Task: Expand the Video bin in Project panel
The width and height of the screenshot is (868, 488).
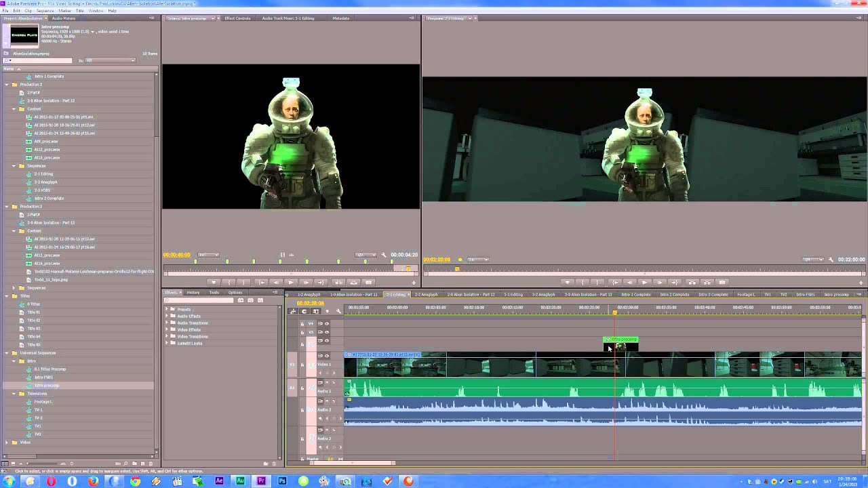Action: click(6, 443)
